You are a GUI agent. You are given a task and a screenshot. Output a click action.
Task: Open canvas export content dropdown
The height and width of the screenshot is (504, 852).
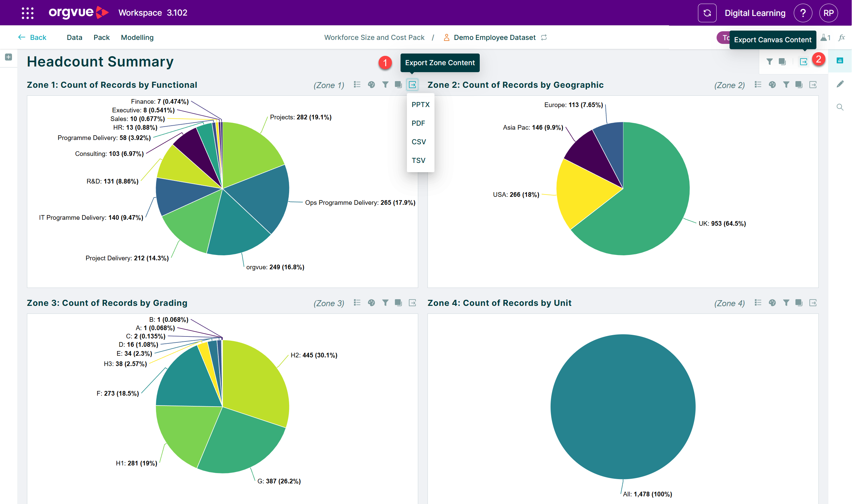[803, 62]
